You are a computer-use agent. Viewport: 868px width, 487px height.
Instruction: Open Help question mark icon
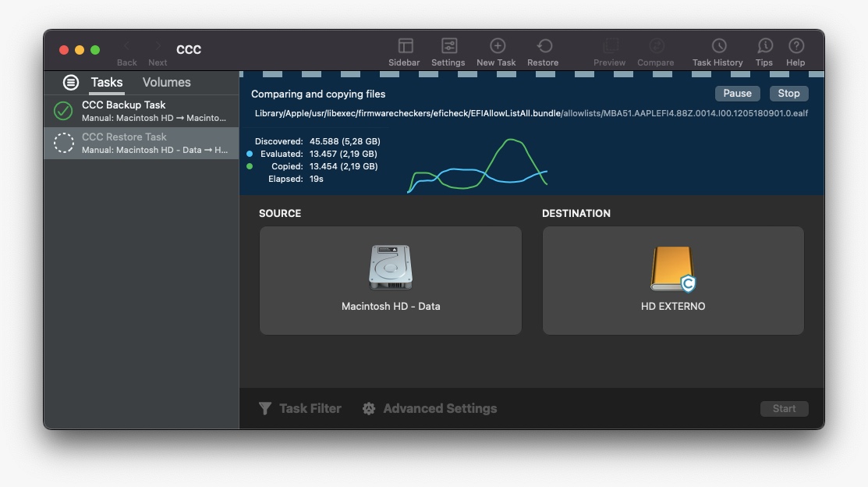[795, 46]
